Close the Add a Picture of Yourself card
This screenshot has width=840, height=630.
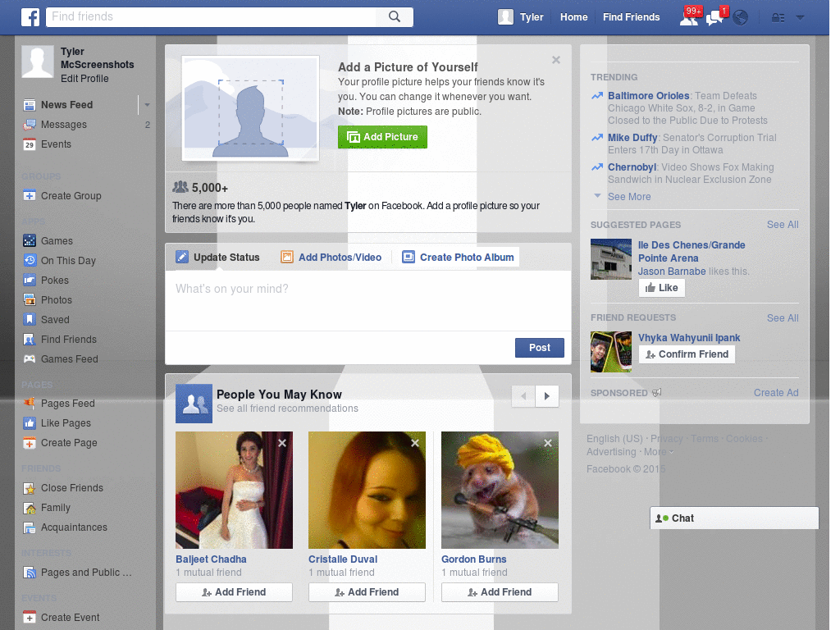click(x=556, y=60)
